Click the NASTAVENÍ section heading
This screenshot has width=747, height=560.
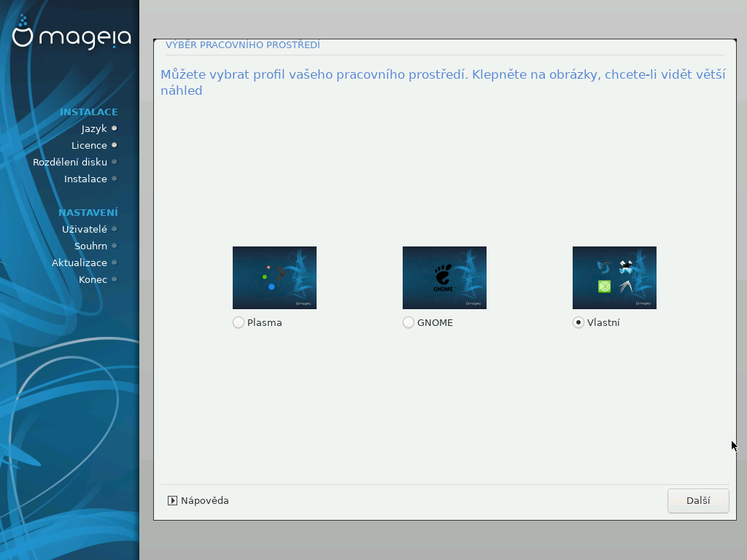(88, 212)
